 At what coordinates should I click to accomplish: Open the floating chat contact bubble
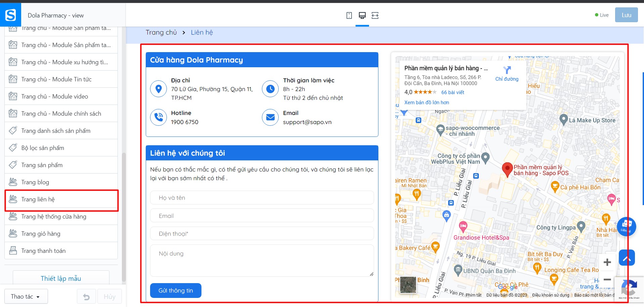pyautogui.click(x=627, y=227)
